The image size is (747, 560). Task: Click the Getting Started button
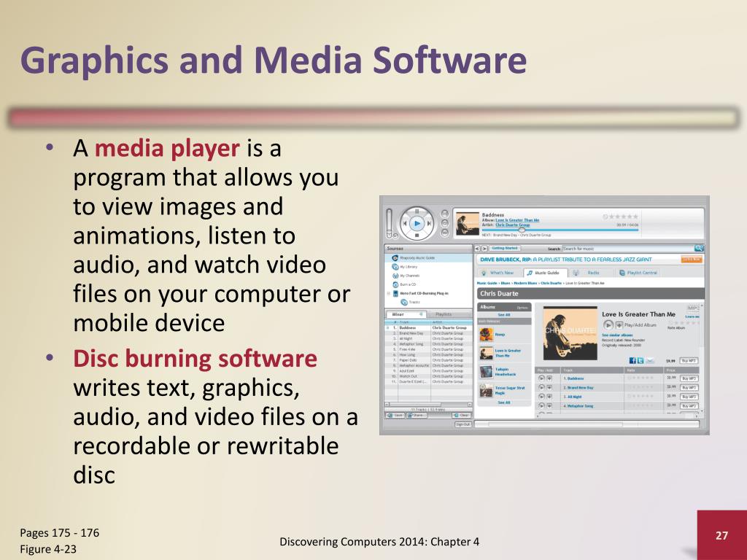505,248
